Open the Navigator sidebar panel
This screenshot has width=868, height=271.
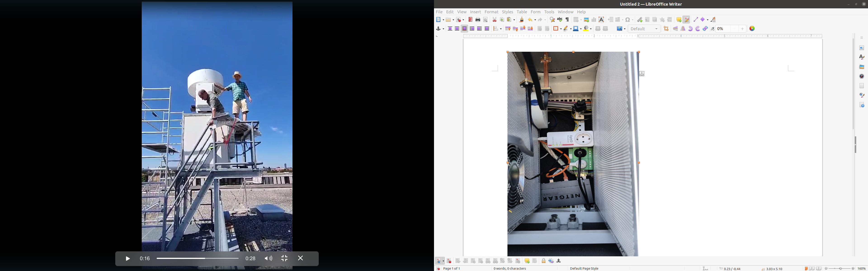tap(862, 76)
